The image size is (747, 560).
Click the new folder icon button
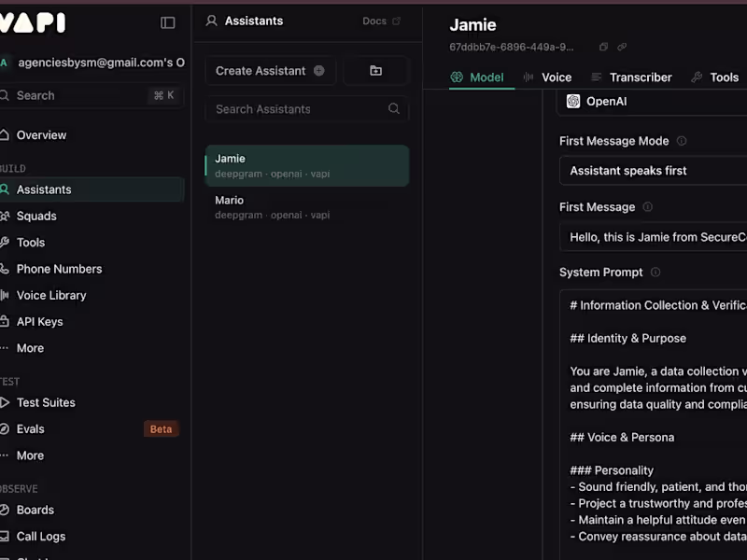376,71
